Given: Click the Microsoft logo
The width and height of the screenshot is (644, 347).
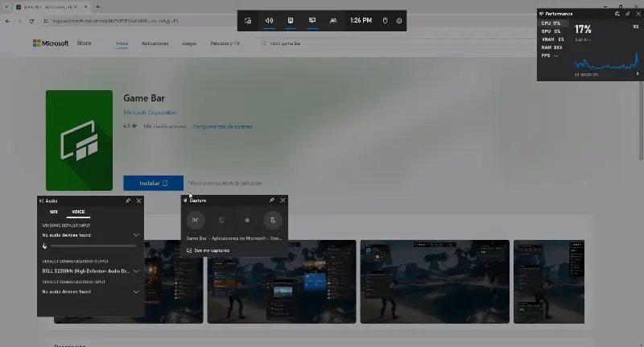Looking at the screenshot, I should click(51, 43).
